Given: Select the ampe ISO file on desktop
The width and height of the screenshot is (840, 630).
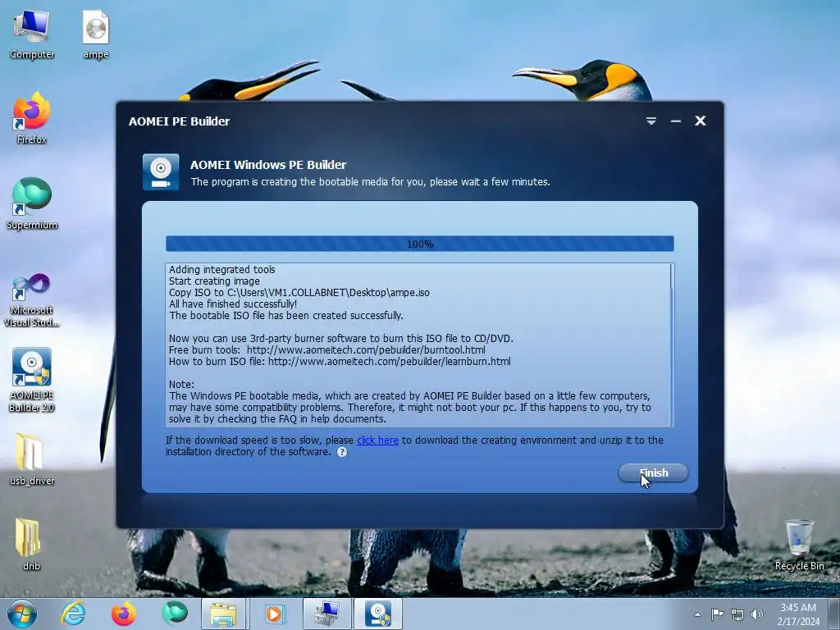Looking at the screenshot, I should point(96,34).
